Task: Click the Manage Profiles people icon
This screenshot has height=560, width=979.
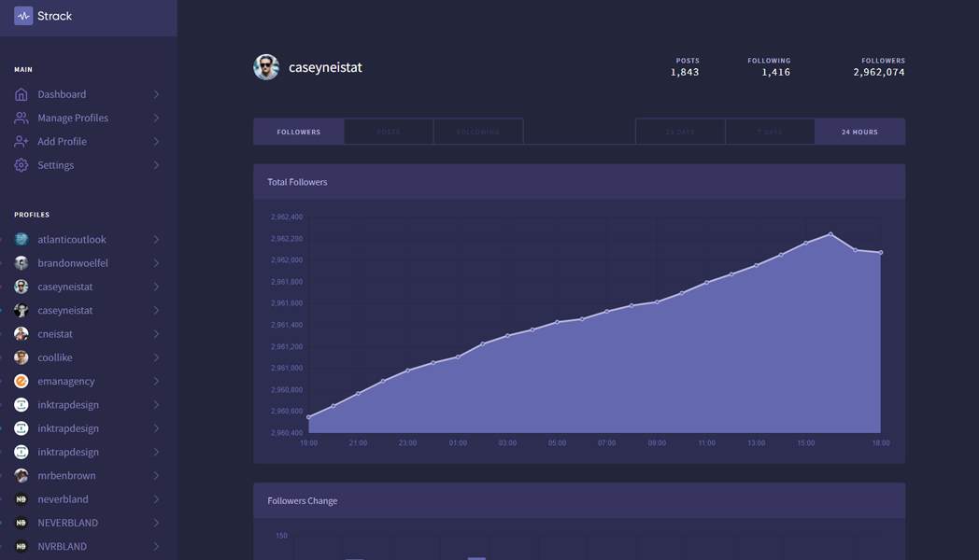Action: point(21,117)
